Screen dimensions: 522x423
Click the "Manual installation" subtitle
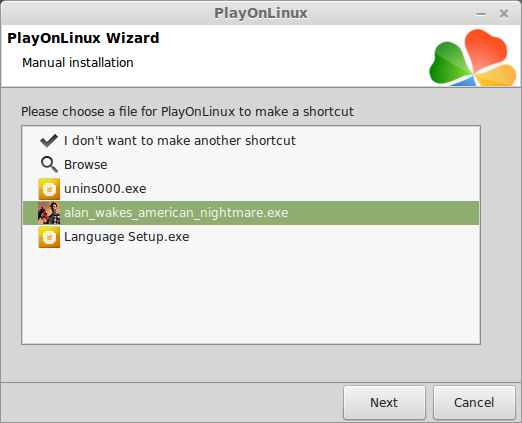pos(78,63)
